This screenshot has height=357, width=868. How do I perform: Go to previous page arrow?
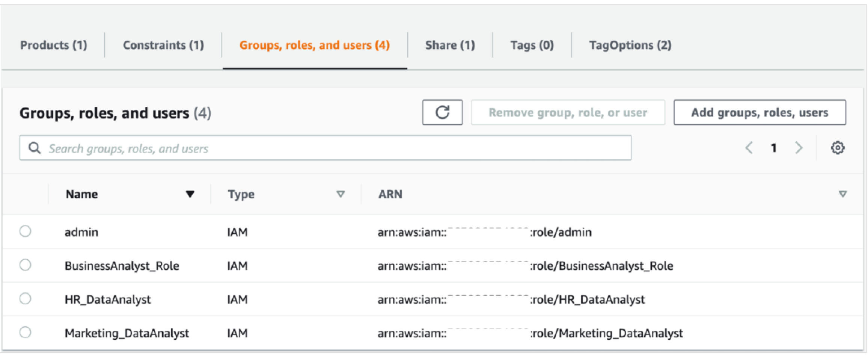[749, 148]
